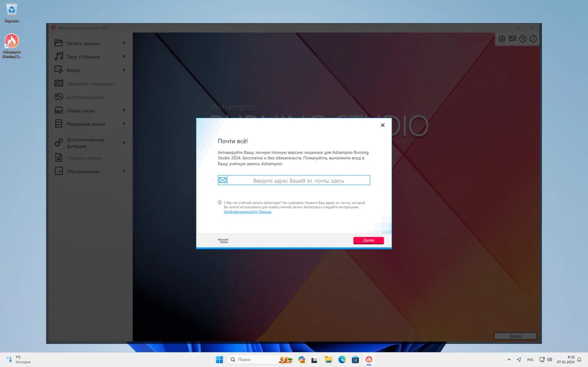Select the Образ диска menu item

point(91,110)
